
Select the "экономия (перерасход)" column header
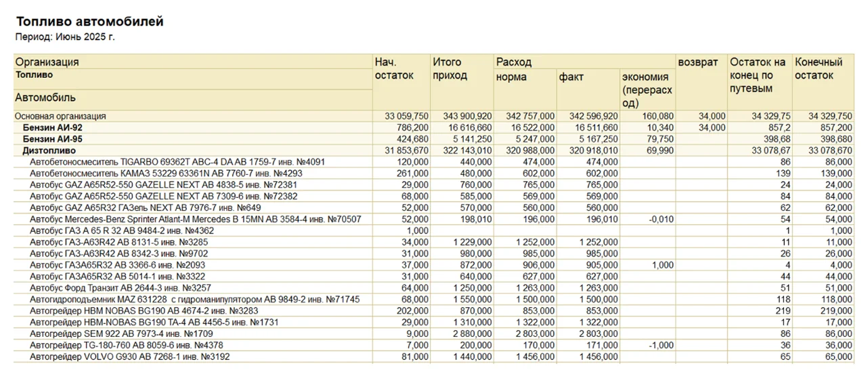[647, 89]
